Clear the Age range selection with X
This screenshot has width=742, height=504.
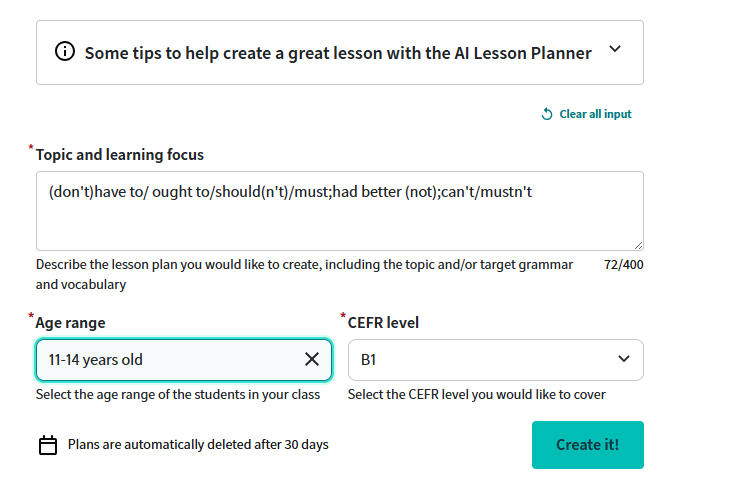(312, 359)
